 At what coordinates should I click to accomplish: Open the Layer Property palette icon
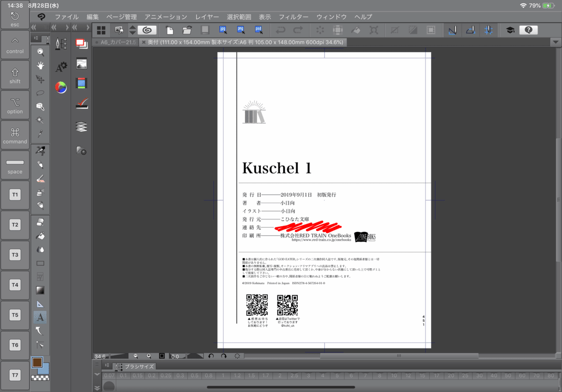[81, 104]
